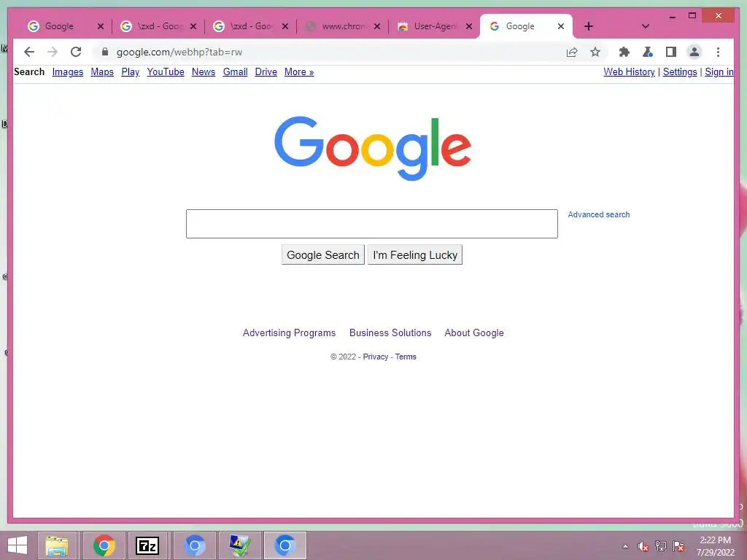Open a new tab with plus button
The height and width of the screenshot is (560, 747).
(x=589, y=26)
